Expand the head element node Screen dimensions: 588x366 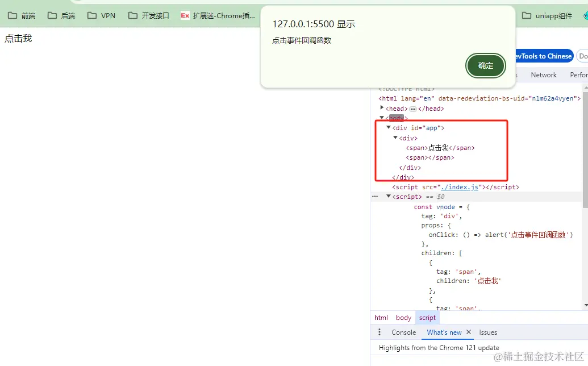click(382, 108)
